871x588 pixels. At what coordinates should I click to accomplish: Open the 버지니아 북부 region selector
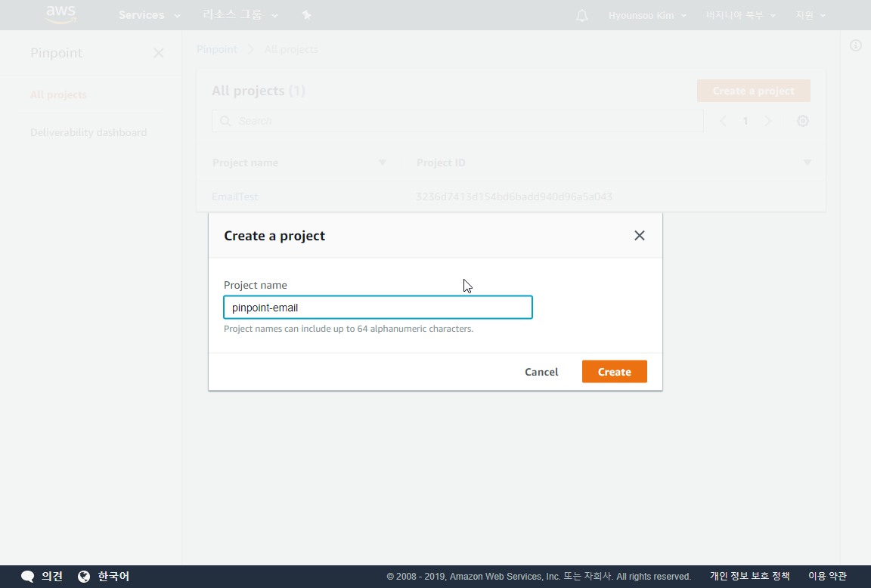pyautogui.click(x=740, y=16)
